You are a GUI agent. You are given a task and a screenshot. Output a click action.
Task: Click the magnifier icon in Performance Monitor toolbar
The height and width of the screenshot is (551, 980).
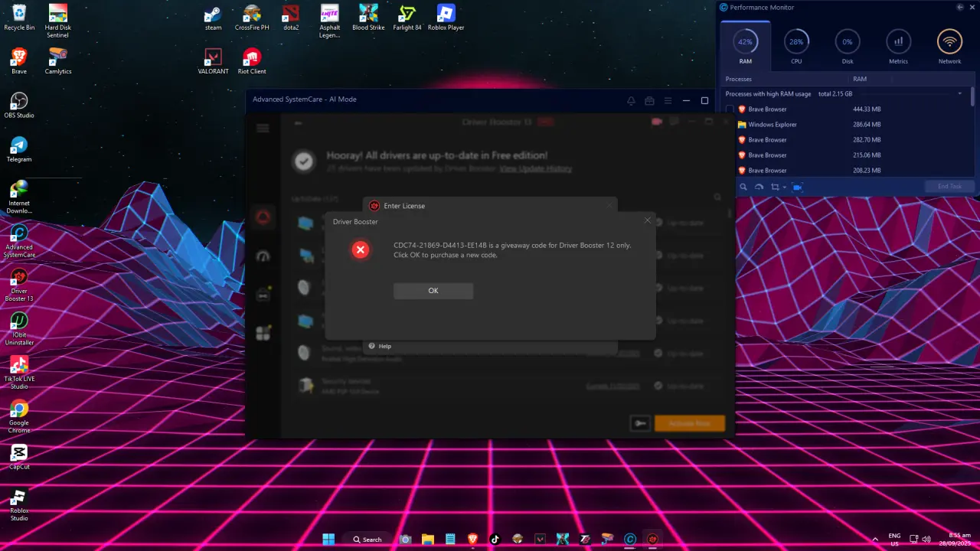click(743, 187)
